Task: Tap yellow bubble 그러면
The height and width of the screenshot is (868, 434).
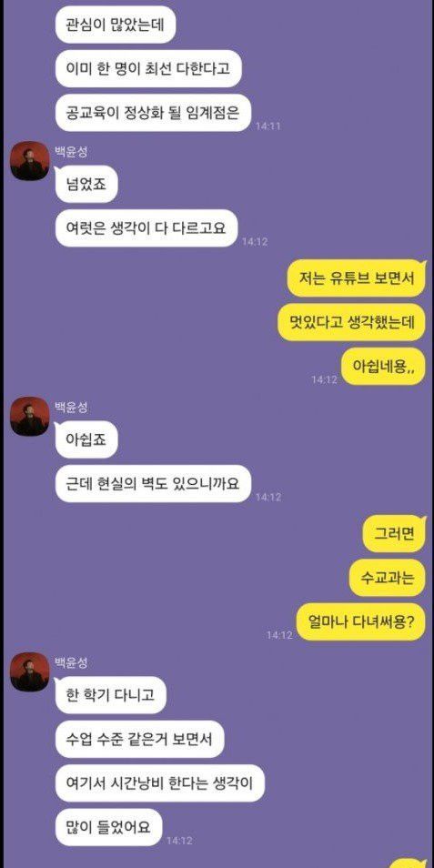Action: 394,534
